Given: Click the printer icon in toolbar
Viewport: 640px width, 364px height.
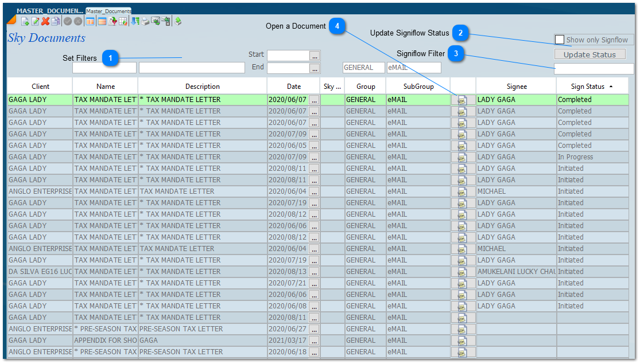Looking at the screenshot, I should click(145, 21).
